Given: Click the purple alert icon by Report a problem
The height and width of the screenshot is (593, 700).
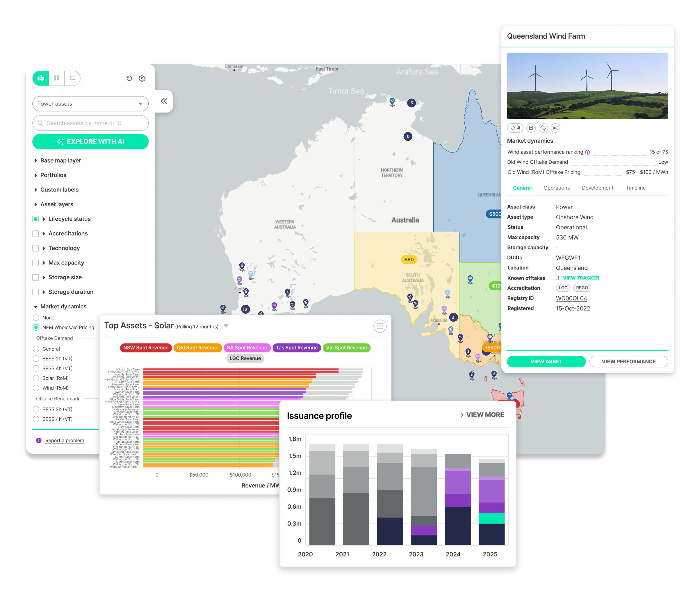Looking at the screenshot, I should click(x=39, y=441).
